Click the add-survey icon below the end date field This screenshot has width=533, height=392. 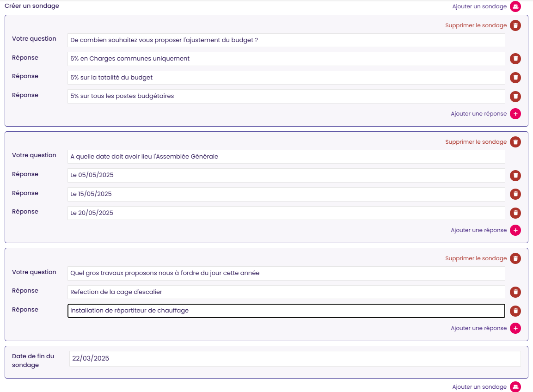(x=515, y=387)
